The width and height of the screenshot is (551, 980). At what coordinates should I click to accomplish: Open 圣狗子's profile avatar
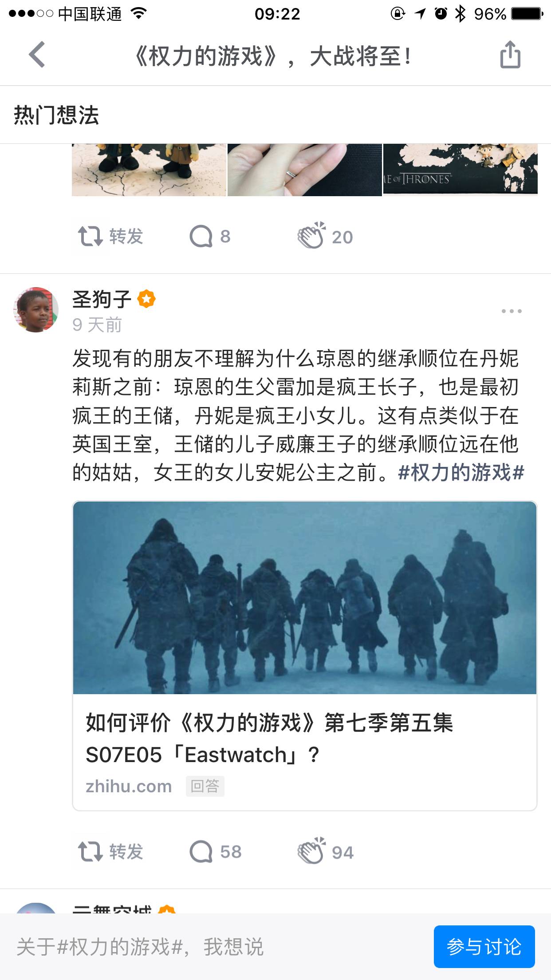(x=36, y=310)
